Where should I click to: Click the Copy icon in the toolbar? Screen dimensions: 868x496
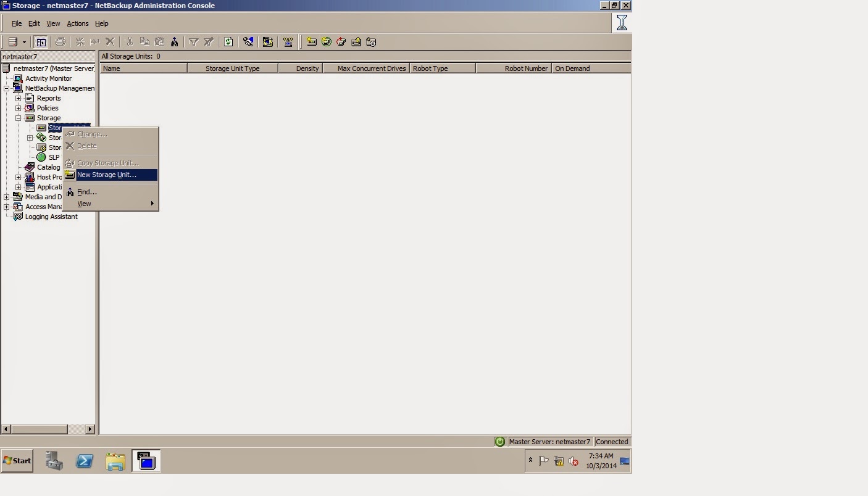[145, 41]
